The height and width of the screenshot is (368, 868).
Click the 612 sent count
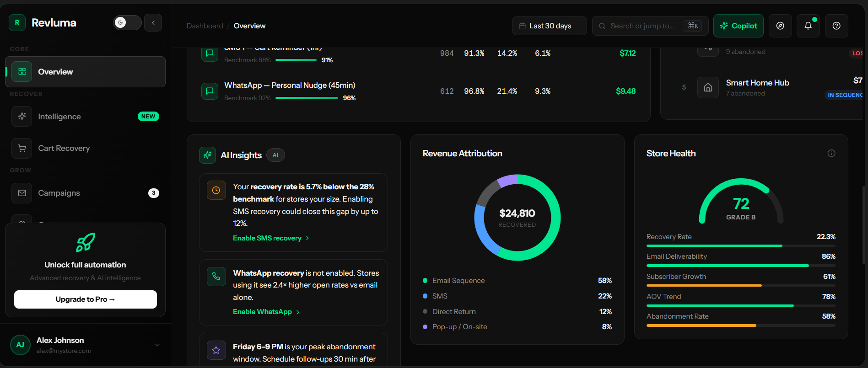(447, 91)
